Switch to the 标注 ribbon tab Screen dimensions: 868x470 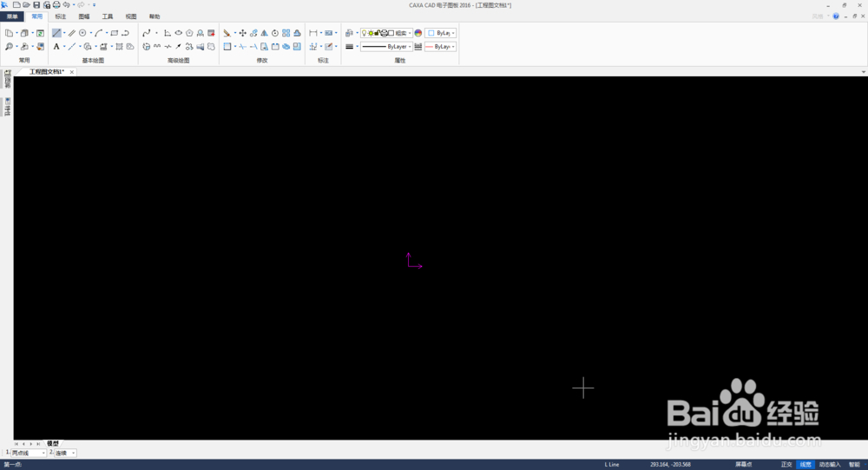click(61, 16)
